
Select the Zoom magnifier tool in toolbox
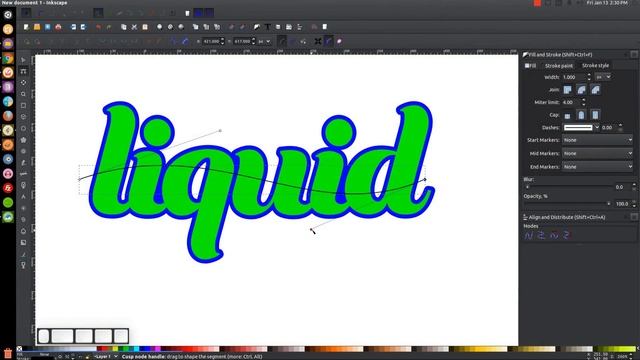tap(23, 94)
